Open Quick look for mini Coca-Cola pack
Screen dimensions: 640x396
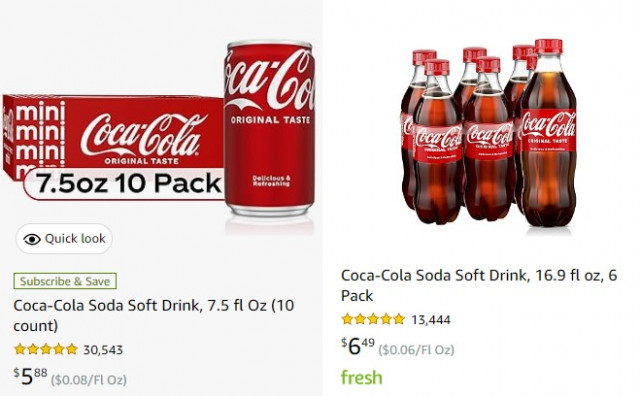tap(64, 239)
